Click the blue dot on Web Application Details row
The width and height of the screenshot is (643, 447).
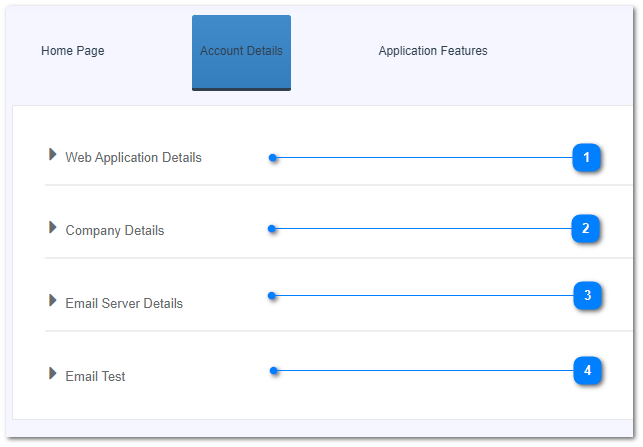[x=272, y=157]
